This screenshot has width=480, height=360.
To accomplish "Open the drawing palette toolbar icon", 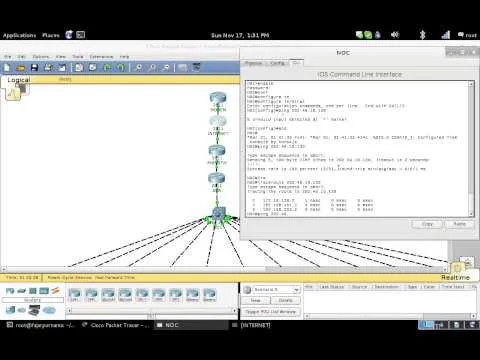I will click(182, 68).
